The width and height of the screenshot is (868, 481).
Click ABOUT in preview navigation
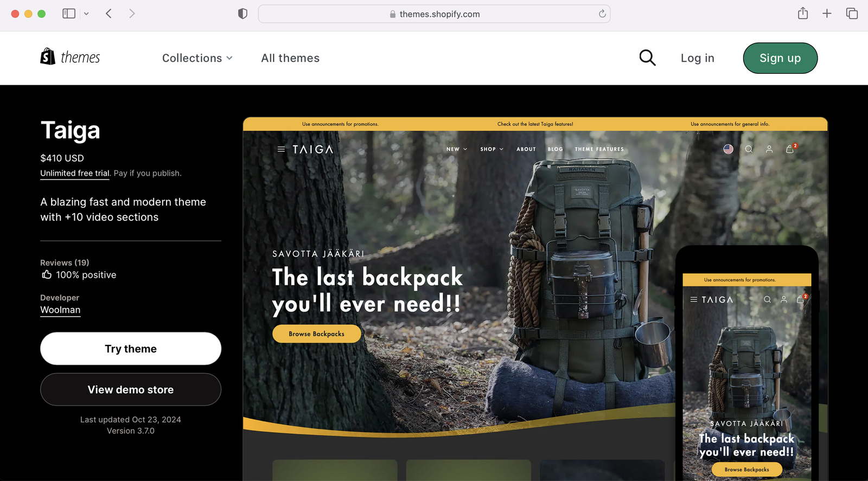click(x=526, y=149)
